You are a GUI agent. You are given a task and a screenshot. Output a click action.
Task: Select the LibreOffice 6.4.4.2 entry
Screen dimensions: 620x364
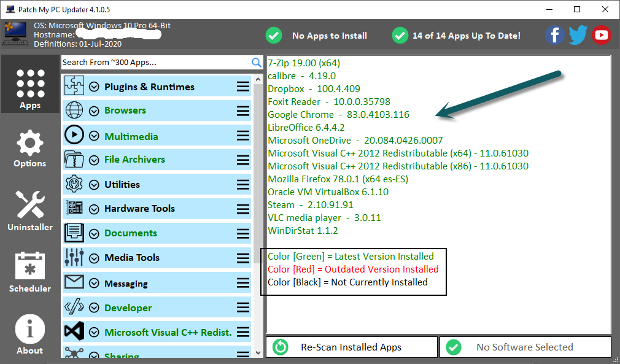pos(306,128)
